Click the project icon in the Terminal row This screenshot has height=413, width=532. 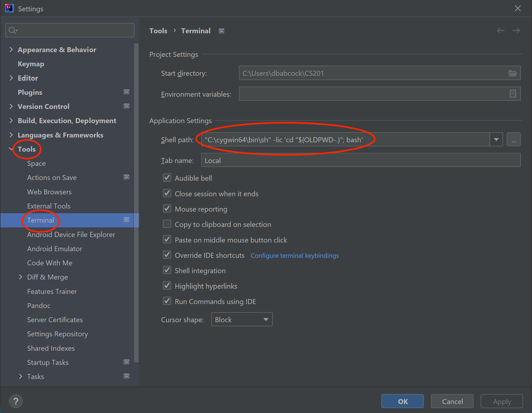tap(126, 220)
